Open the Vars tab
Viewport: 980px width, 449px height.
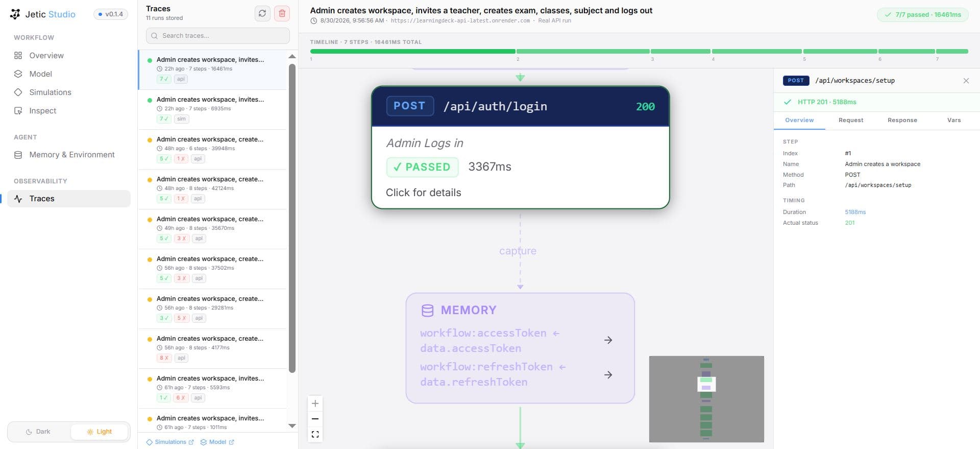point(954,121)
